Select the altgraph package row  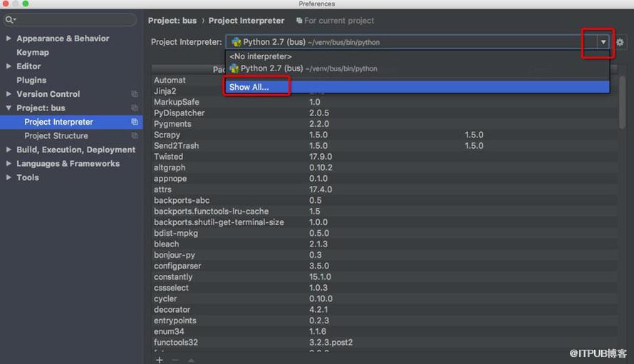pyautogui.click(x=384, y=167)
